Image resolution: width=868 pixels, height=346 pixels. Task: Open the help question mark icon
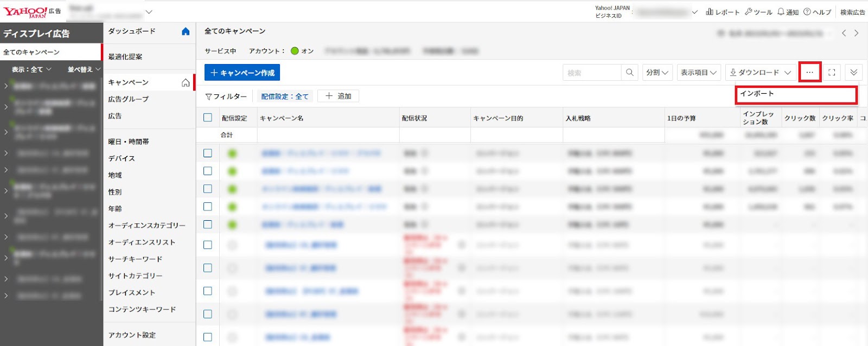(807, 12)
